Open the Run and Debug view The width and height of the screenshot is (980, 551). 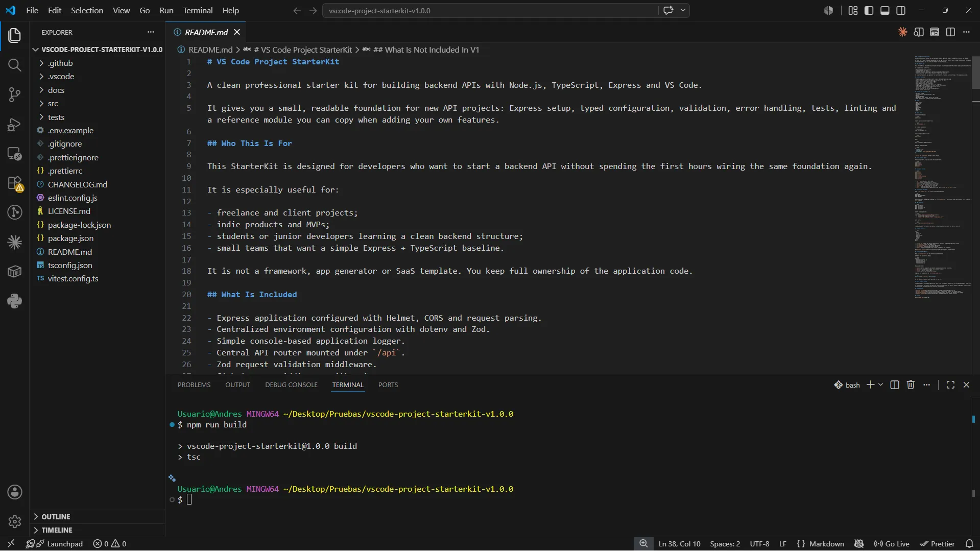tap(14, 124)
